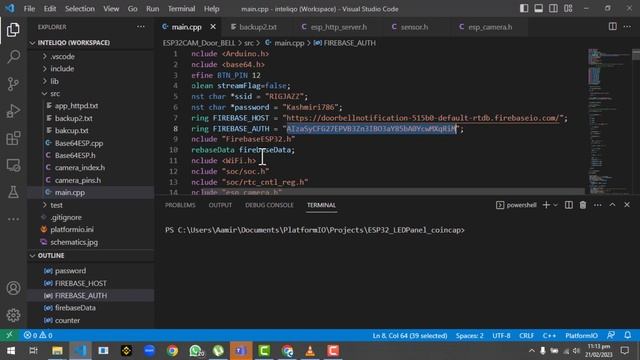This screenshot has width=640, height=360.
Task: Open Source Control view
Action: click(13, 84)
